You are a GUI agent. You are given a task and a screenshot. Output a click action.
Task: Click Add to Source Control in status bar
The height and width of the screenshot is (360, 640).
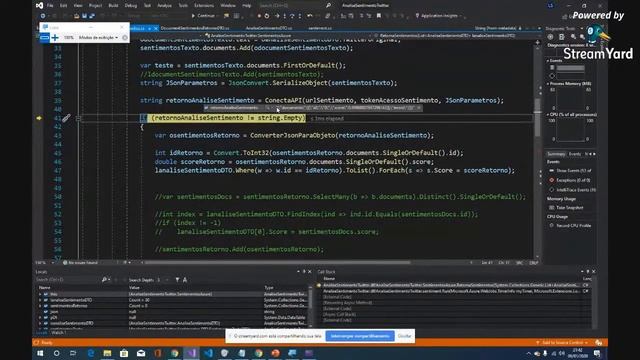pyautogui.click(x=562, y=342)
